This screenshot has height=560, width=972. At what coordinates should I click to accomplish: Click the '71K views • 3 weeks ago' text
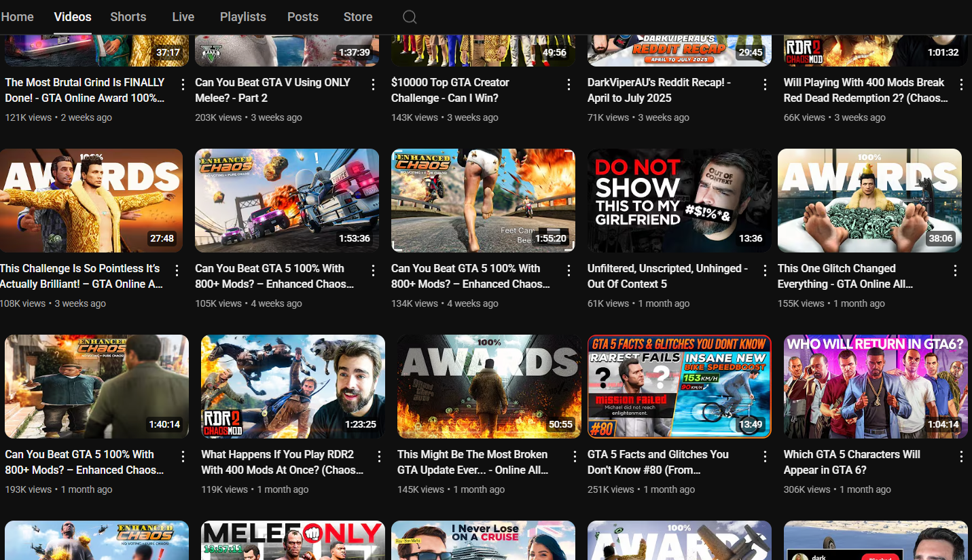coord(638,117)
